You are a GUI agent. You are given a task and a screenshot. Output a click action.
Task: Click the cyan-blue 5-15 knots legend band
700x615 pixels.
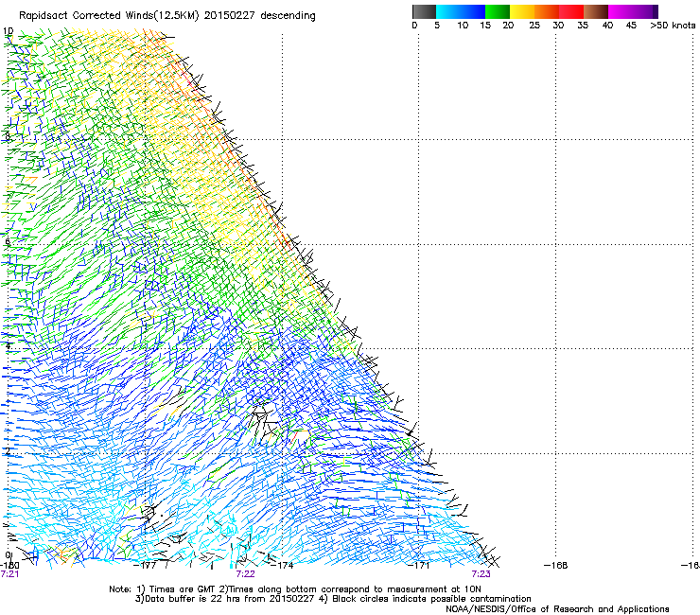click(x=461, y=11)
